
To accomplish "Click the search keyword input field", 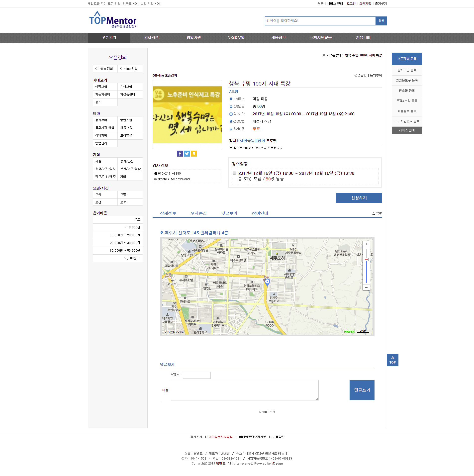I will [x=320, y=21].
